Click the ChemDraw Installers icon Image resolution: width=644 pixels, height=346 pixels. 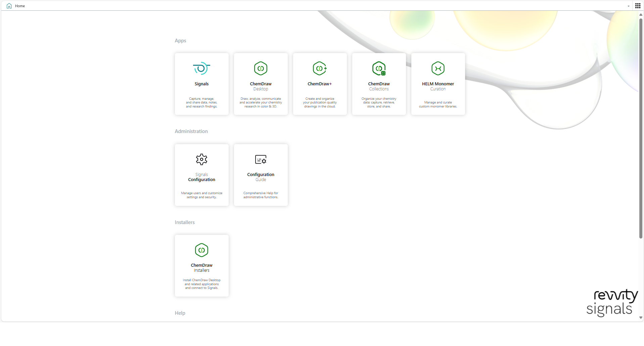(201, 250)
